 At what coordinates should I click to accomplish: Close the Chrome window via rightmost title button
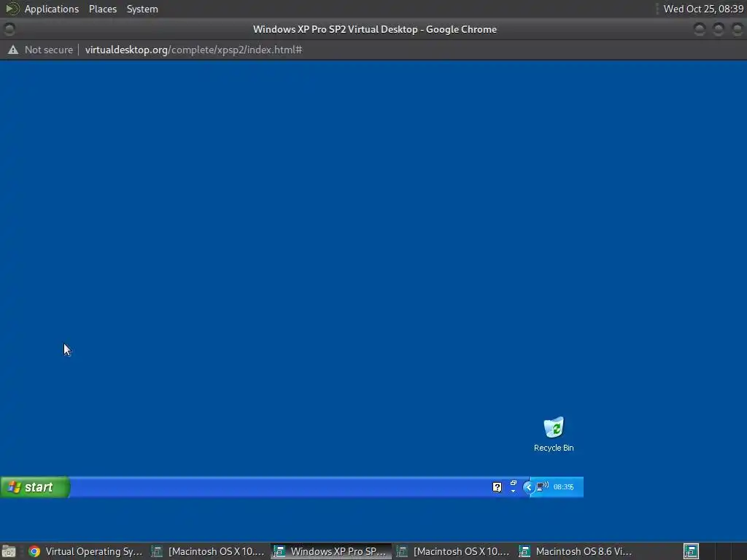coord(737,29)
